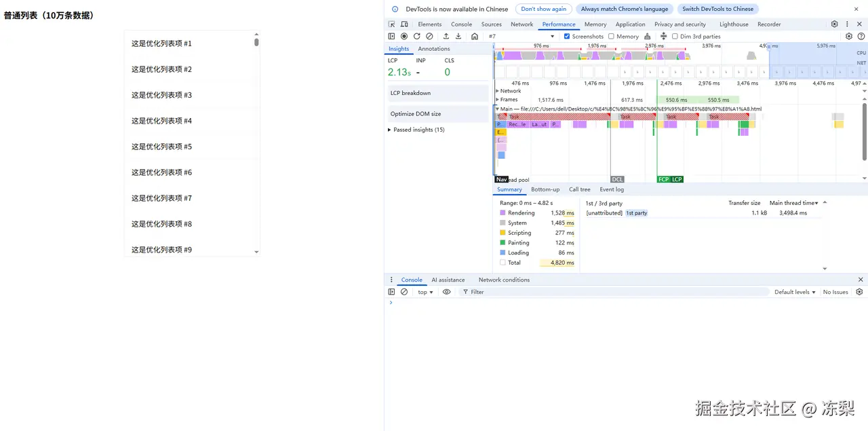Open the Bottom-up tab
The image size is (868, 431).
[x=545, y=189]
